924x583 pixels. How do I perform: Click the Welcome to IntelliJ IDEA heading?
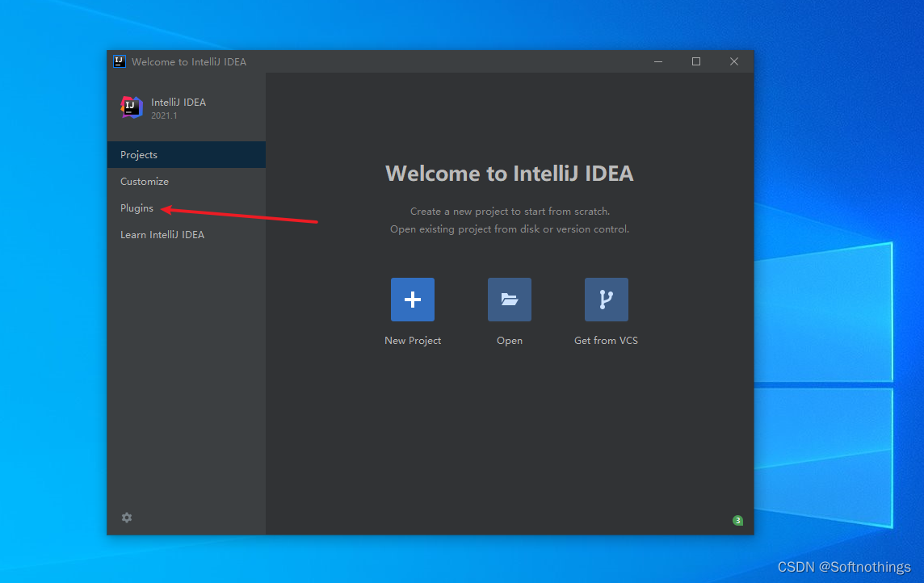tap(509, 173)
